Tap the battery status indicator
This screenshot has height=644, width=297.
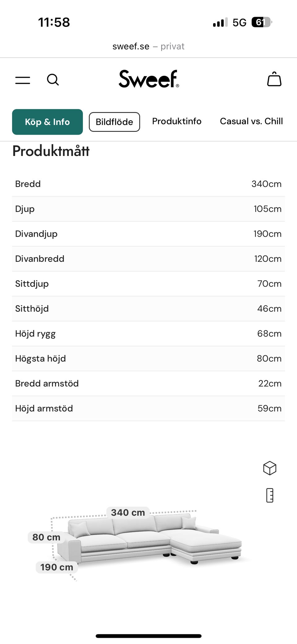261,22
